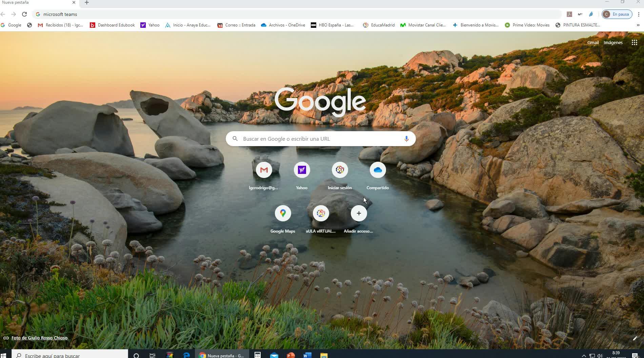
Task: Open the Yahoo shortcut tile
Action: click(302, 175)
